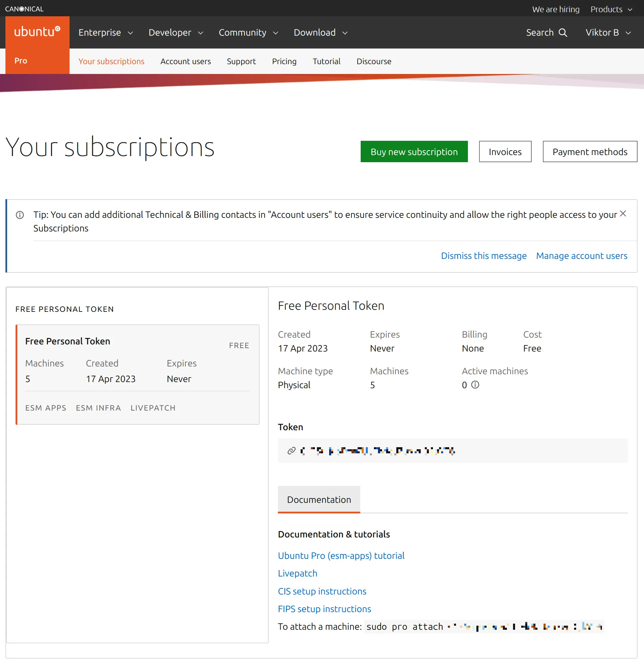Open the Community dropdown menu

click(248, 33)
